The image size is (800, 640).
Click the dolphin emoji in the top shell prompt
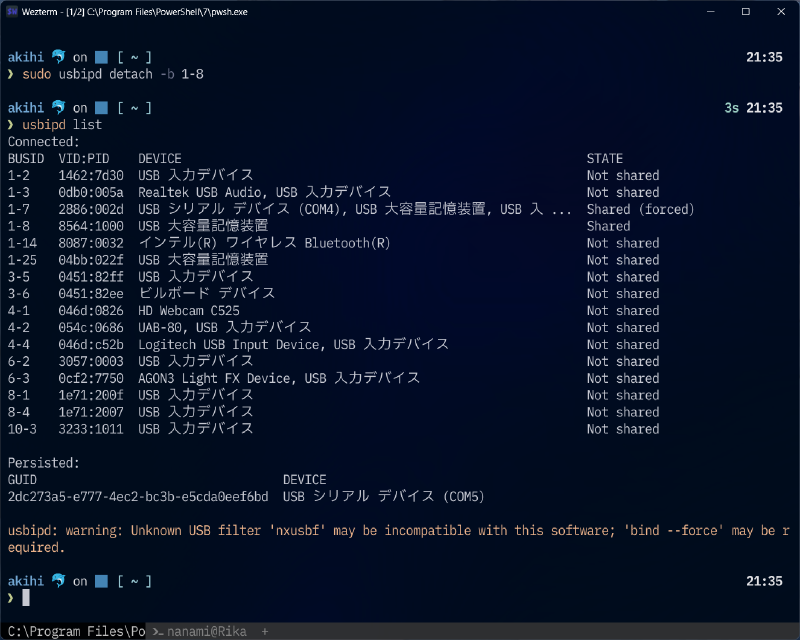57,57
